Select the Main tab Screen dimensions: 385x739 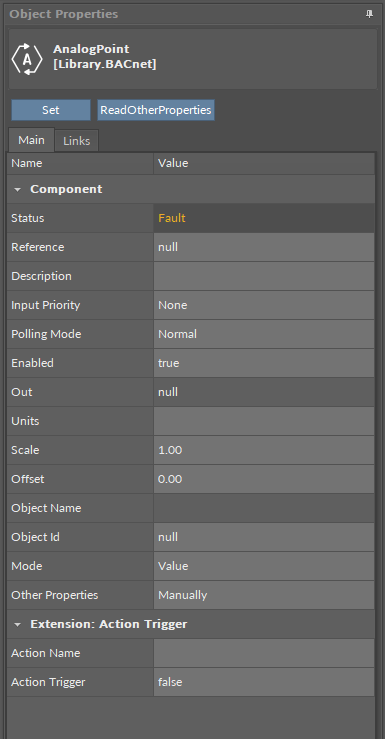pyautogui.click(x=32, y=140)
